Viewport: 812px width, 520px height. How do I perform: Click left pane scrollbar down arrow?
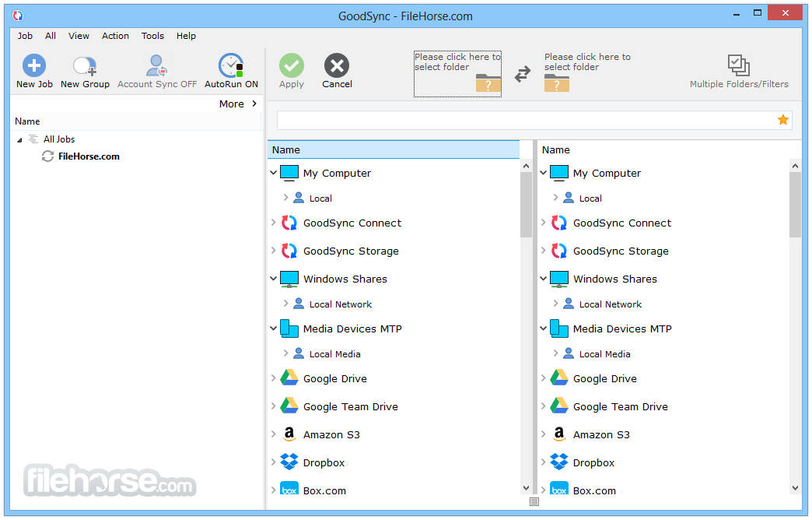coord(526,488)
